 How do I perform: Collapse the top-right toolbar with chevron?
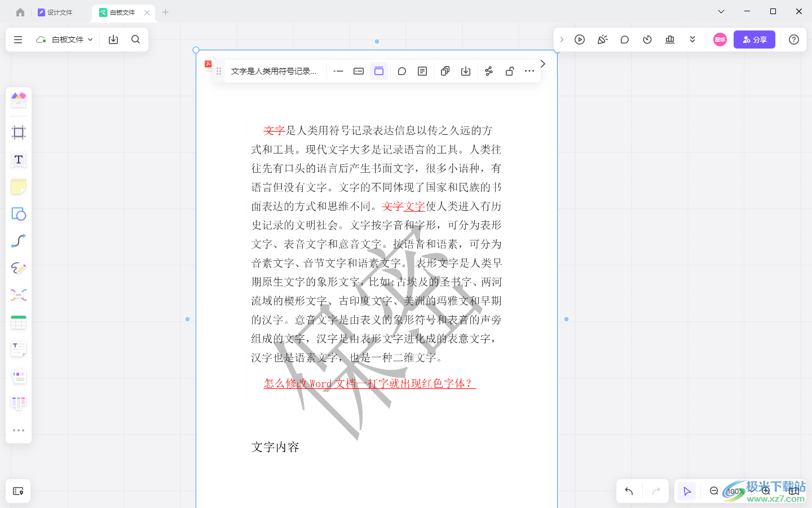pyautogui.click(x=562, y=40)
